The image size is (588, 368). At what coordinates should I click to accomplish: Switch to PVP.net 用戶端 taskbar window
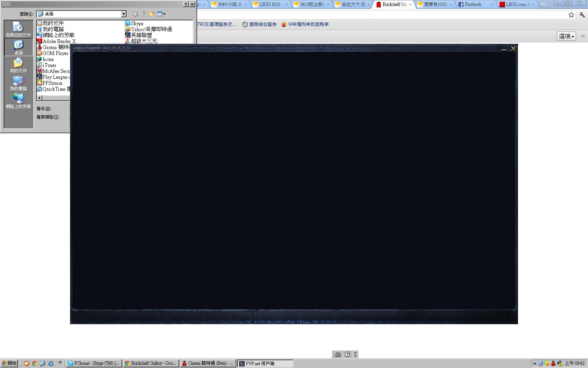click(x=265, y=363)
